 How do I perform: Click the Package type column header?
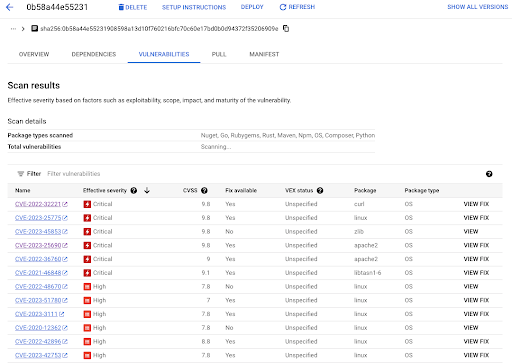pyautogui.click(x=422, y=190)
